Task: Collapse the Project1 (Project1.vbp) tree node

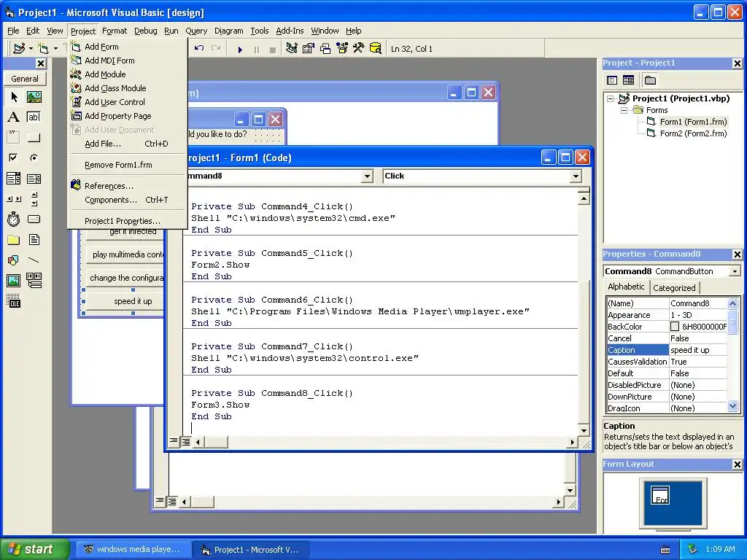Action: (x=611, y=98)
